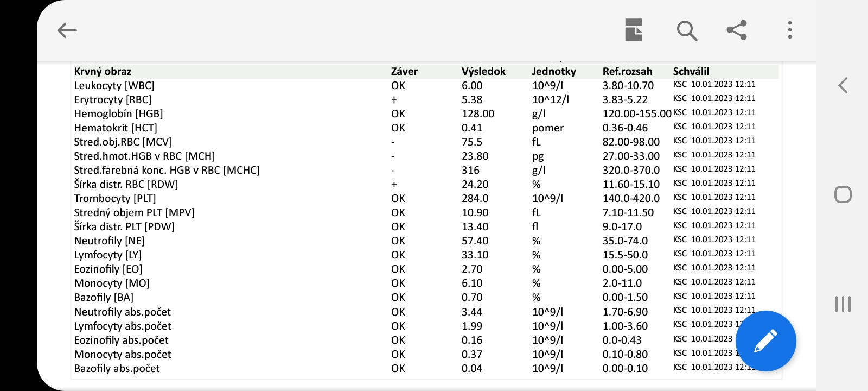This screenshot has width=868, height=391.
Task: Select the 'Leukocyty [WBC]' row label
Action: [114, 85]
